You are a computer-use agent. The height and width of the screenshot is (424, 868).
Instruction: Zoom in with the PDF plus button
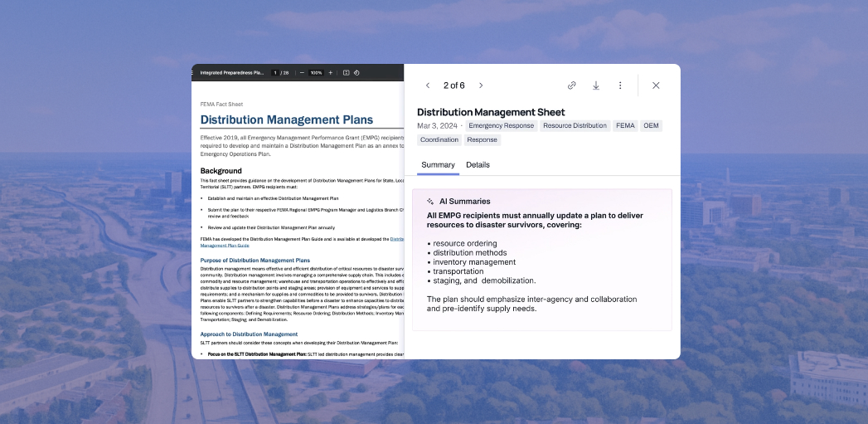tap(331, 73)
